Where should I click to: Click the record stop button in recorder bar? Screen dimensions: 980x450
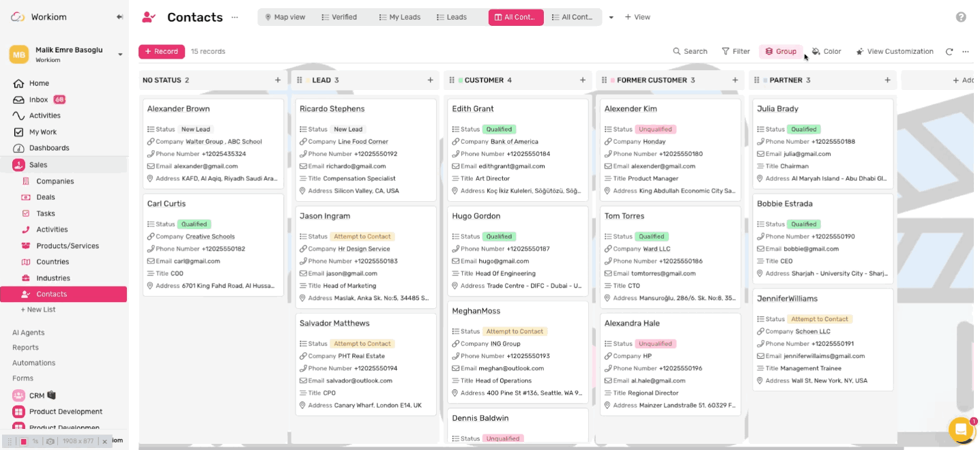[23, 441]
